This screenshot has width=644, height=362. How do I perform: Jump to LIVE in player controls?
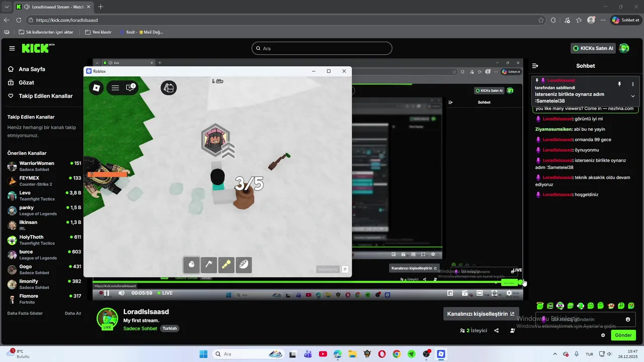pyautogui.click(x=165, y=293)
